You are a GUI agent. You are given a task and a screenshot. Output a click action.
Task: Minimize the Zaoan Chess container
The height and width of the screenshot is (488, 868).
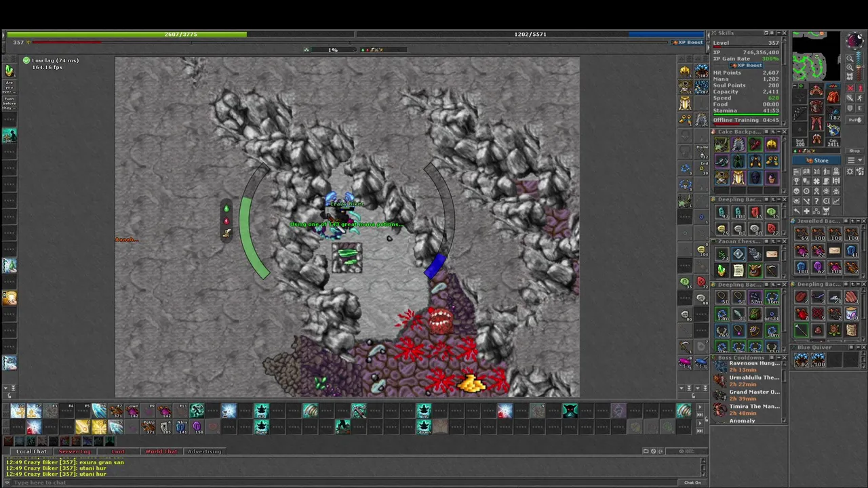tap(779, 241)
